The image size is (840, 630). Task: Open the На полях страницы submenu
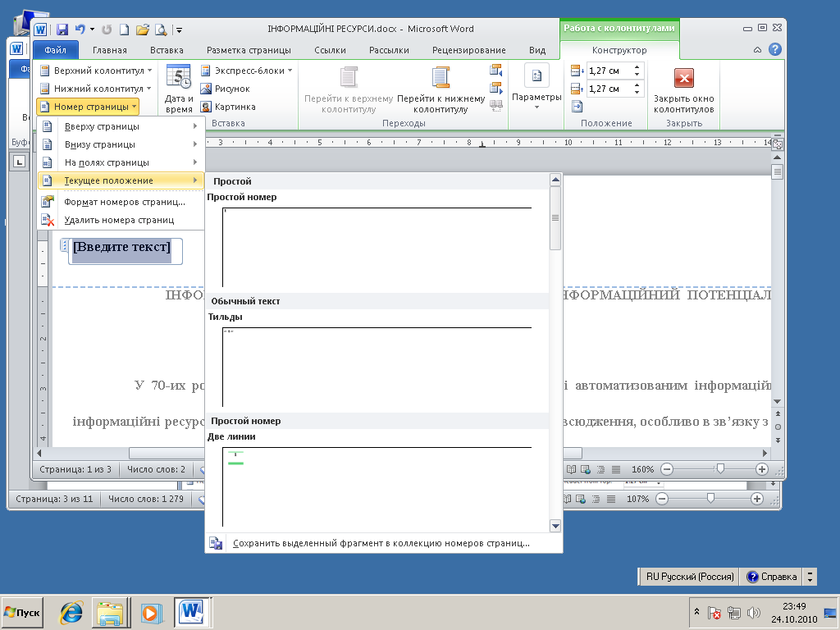click(x=121, y=162)
